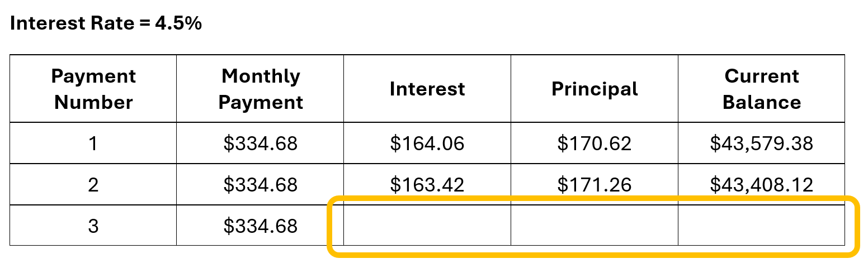Viewport: 868px width, 268px height.
Task: Click the empty Current Balance cell in row 3
Action: [761, 225]
